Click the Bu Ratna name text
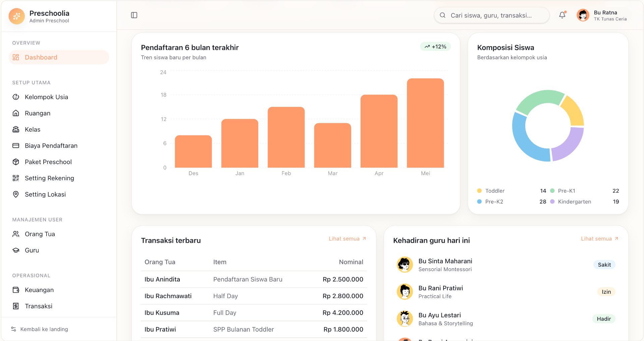The width and height of the screenshot is (644, 341). (x=605, y=12)
